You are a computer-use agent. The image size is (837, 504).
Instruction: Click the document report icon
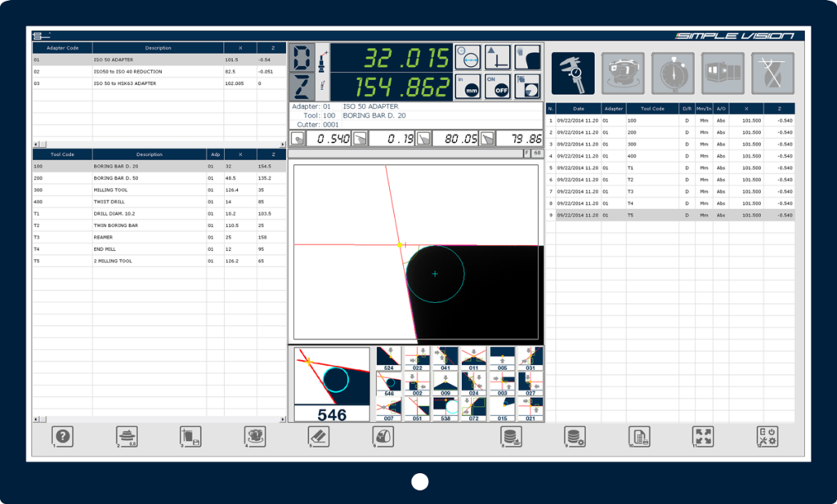coord(639,436)
